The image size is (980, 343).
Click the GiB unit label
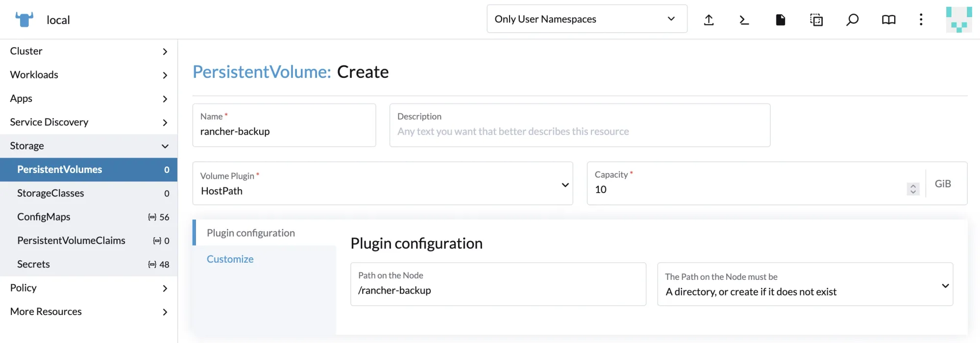tap(943, 184)
